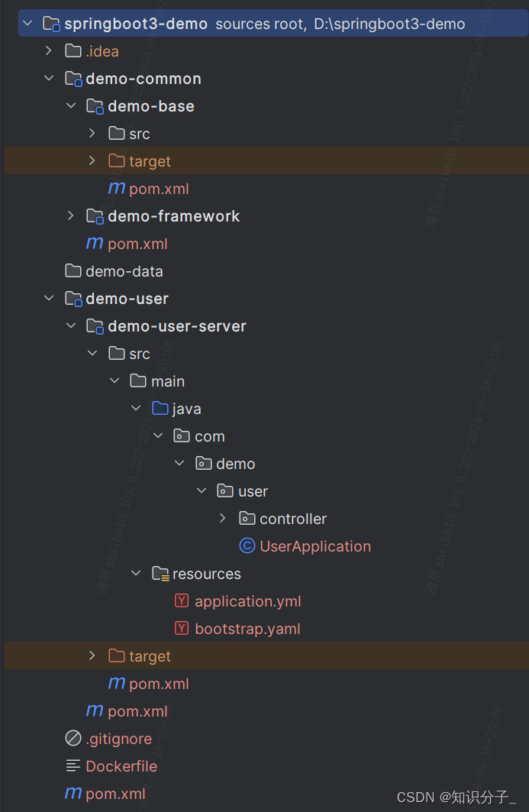Select the .gitignore file

119,739
